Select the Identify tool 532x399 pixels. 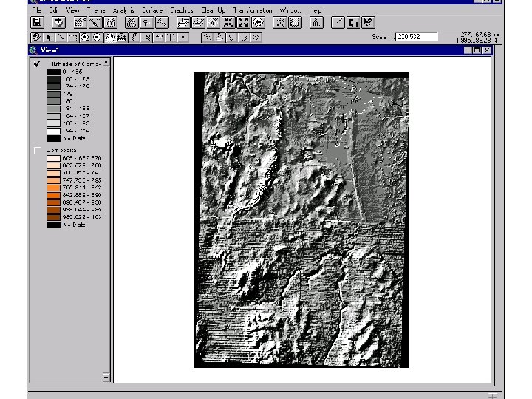(36, 38)
